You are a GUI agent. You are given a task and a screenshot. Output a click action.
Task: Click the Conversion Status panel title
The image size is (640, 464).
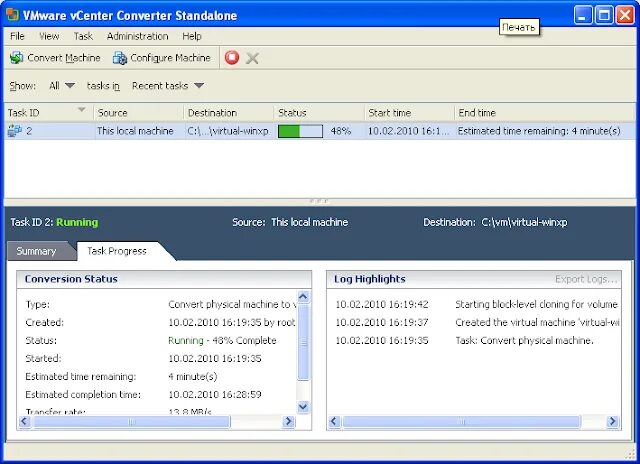click(x=71, y=279)
